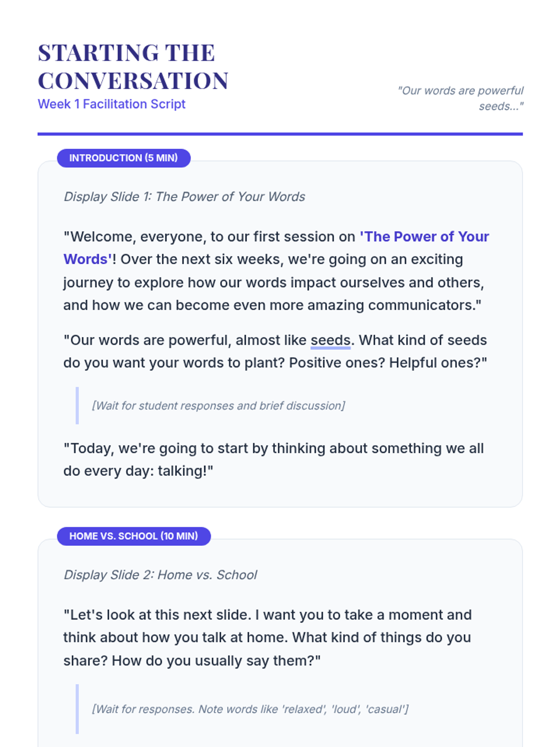Click the vertical bar beside relaxed note

tap(77, 709)
